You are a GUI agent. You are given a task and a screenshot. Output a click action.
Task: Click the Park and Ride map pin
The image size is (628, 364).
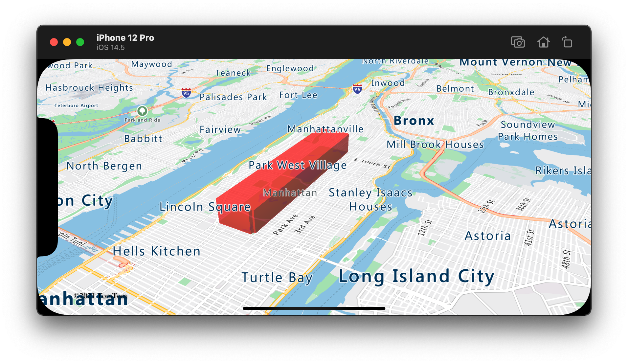(142, 111)
